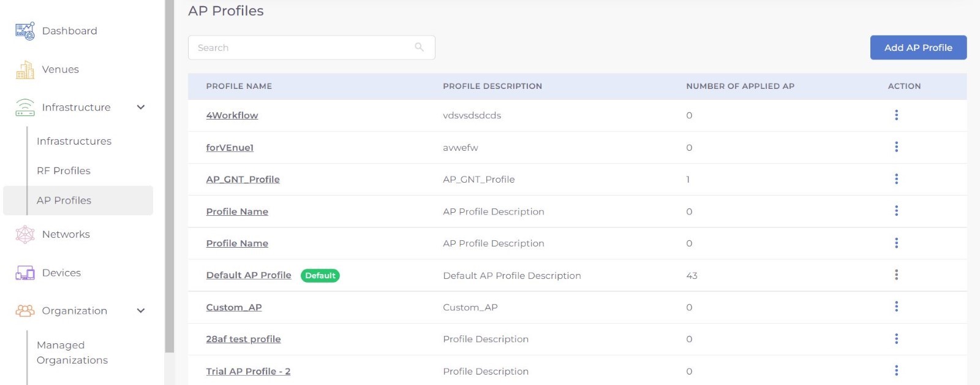Click the Devices icon in sidebar
The width and height of the screenshot is (980, 385).
[25, 273]
